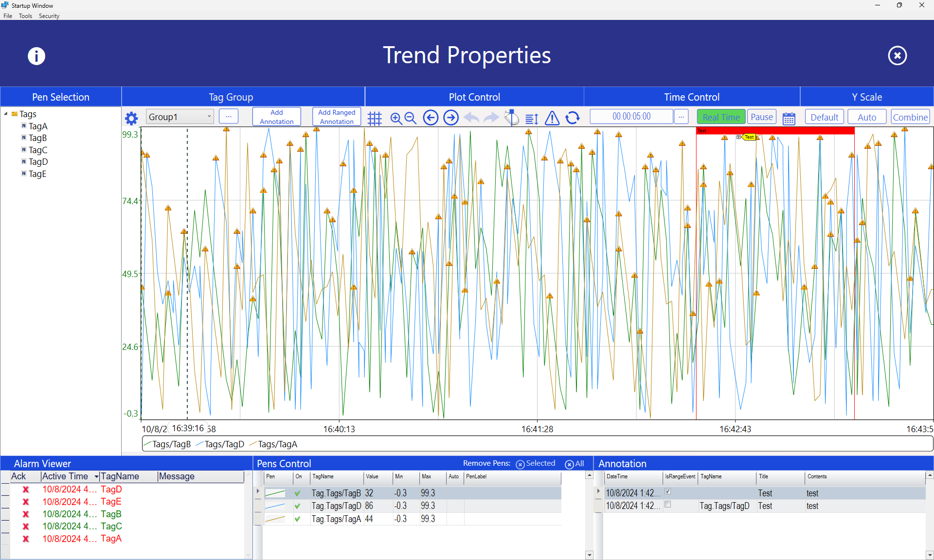Collapse the Tags tree node

[6, 114]
